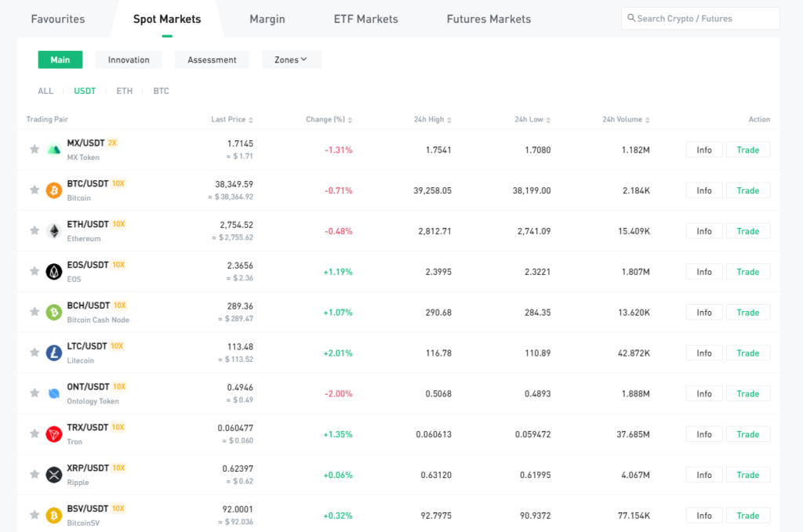This screenshot has height=532, width=803.
Task: Click the Litecoin blue icon
Action: click(54, 353)
